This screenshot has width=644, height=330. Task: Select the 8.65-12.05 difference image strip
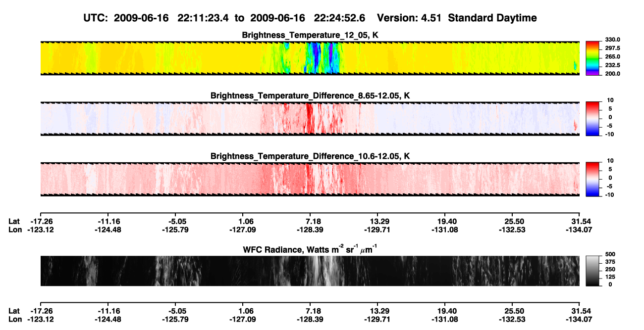click(310, 119)
